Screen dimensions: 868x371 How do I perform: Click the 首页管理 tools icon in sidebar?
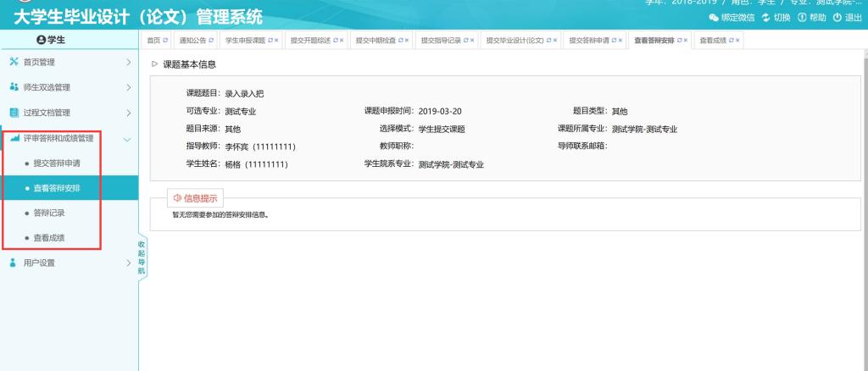tap(13, 63)
